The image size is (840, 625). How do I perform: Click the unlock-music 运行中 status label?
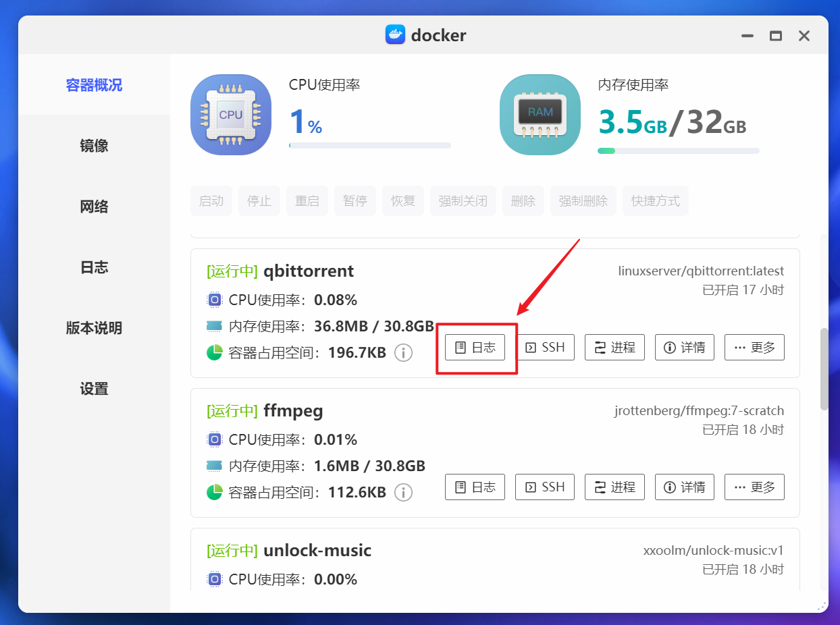(x=232, y=551)
